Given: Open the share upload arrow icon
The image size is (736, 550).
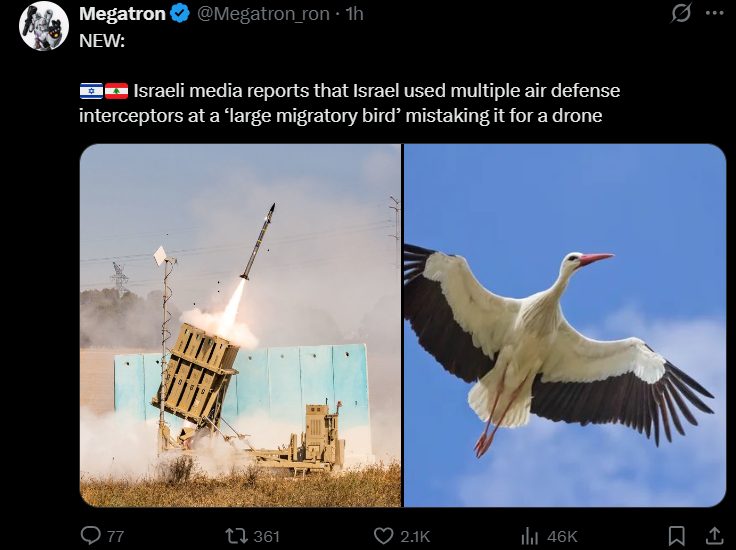Looking at the screenshot, I should coord(714,535).
